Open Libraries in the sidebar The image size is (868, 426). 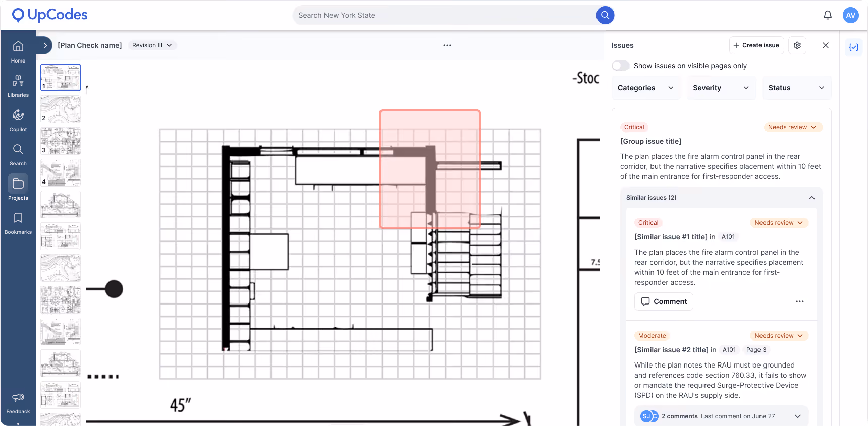point(18,86)
